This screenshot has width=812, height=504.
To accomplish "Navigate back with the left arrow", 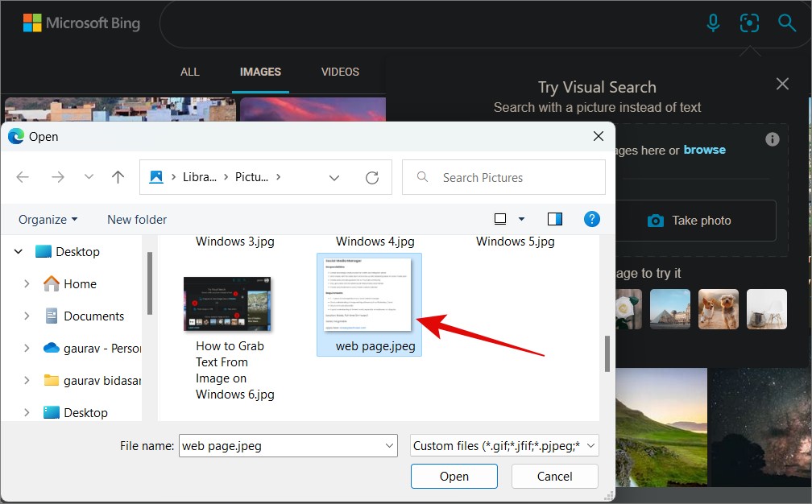I will coord(23,177).
